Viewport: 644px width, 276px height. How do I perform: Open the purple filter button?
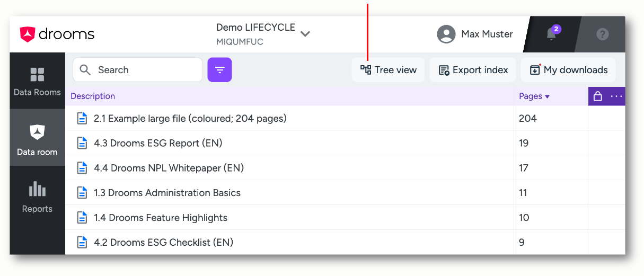[x=219, y=70]
